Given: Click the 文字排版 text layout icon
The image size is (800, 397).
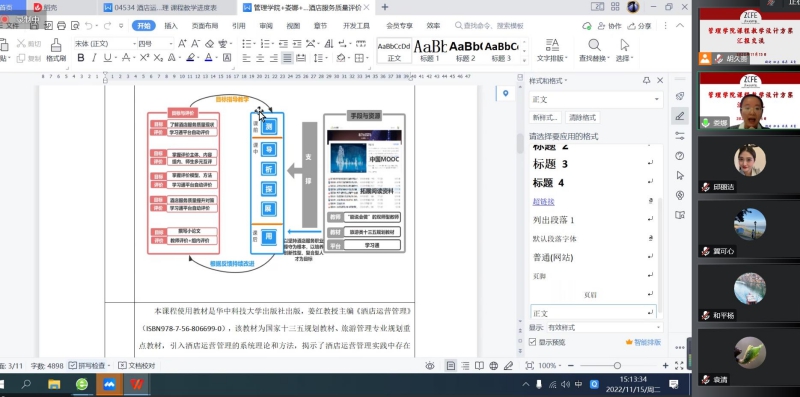Looking at the screenshot, I should click(552, 51).
